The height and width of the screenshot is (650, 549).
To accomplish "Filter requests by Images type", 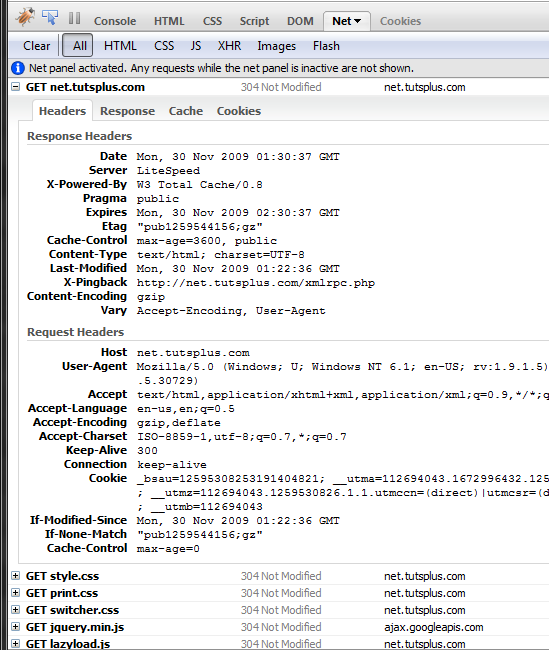I will point(277,46).
